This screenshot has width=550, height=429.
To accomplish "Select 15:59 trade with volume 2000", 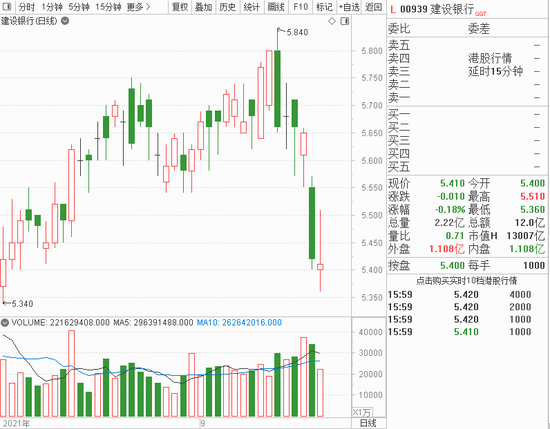I will point(468,307).
